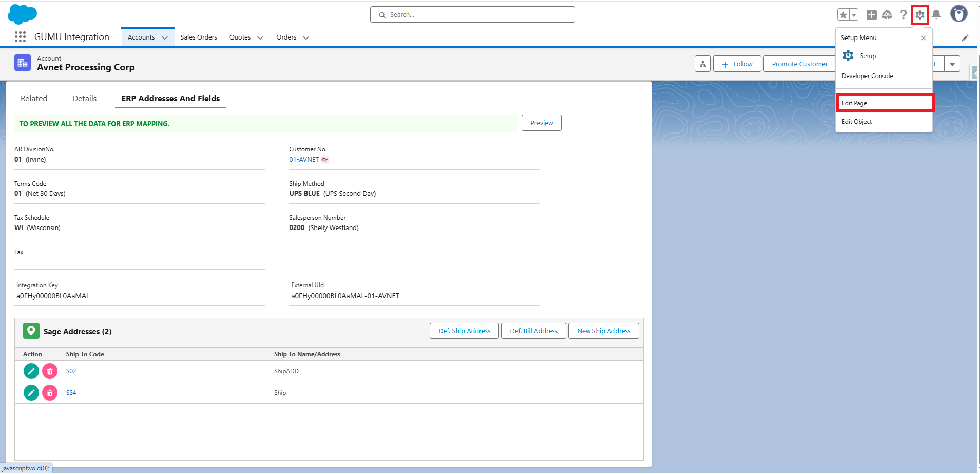Open the Sales Orders tab
Screen dimensions: 980x474
point(199,37)
